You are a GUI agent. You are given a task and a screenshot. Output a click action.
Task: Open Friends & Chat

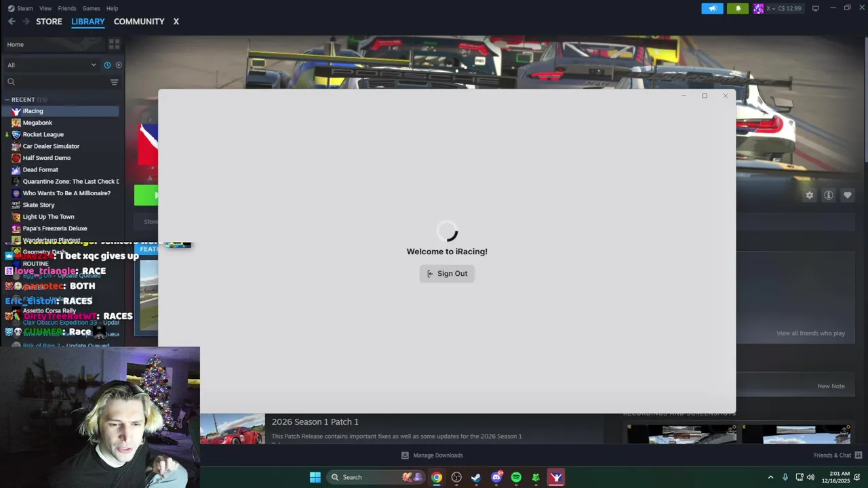837,455
